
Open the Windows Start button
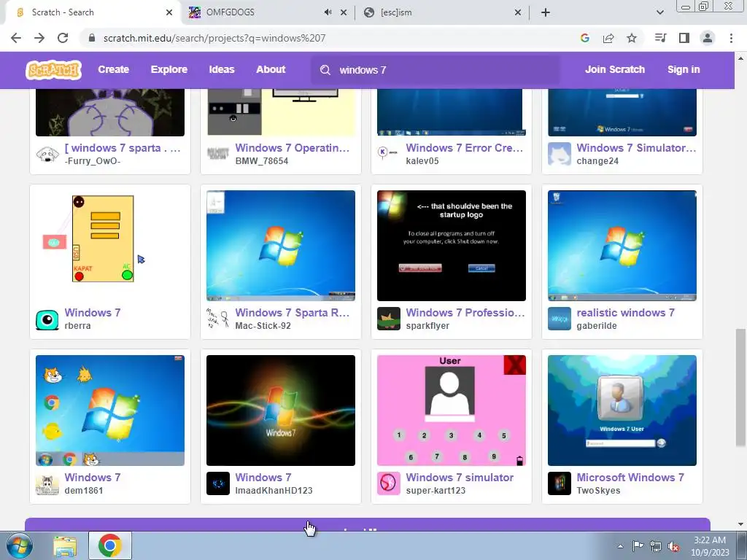coord(20,545)
